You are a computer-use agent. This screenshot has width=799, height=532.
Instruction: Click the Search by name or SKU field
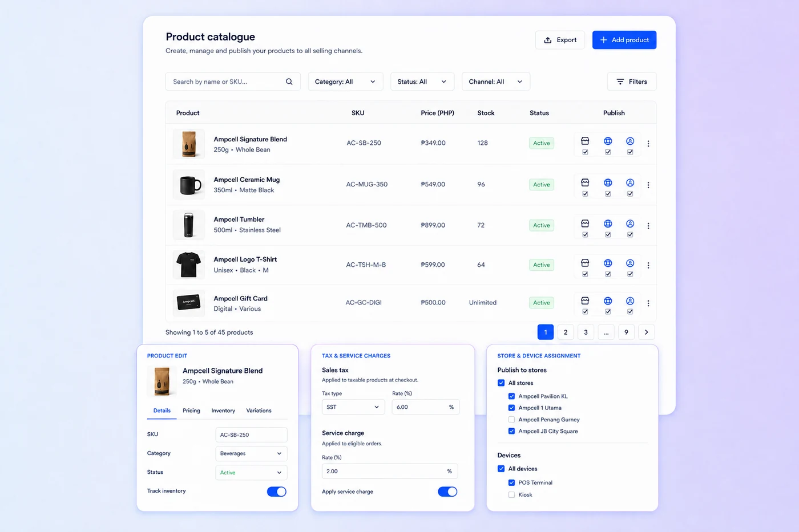(x=233, y=82)
